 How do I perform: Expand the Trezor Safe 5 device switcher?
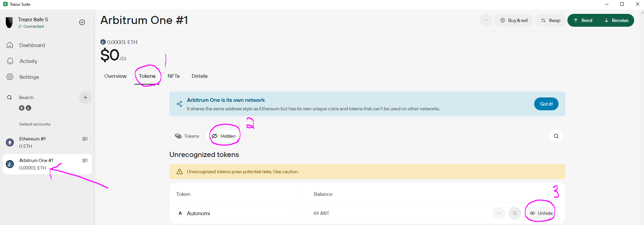point(82,22)
